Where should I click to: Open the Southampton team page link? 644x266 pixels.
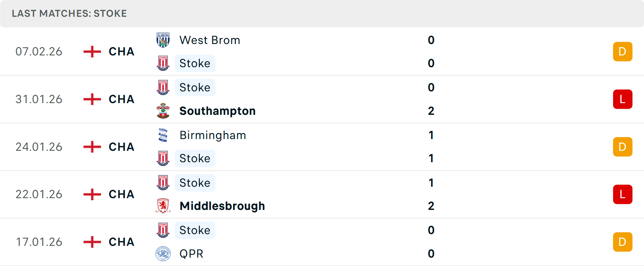[217, 111]
